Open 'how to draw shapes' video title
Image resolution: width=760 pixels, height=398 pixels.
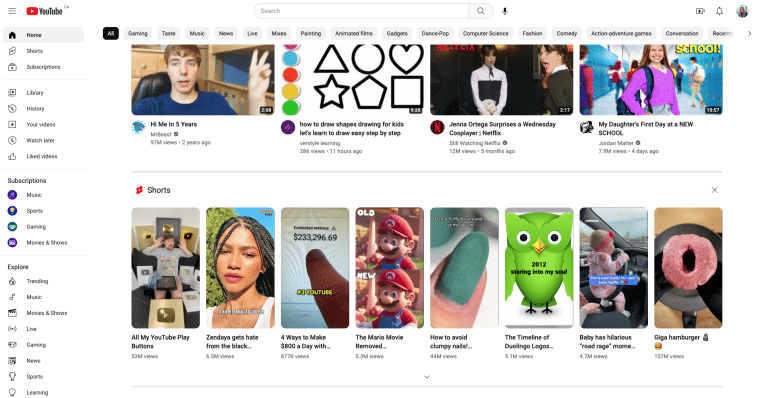pos(352,128)
